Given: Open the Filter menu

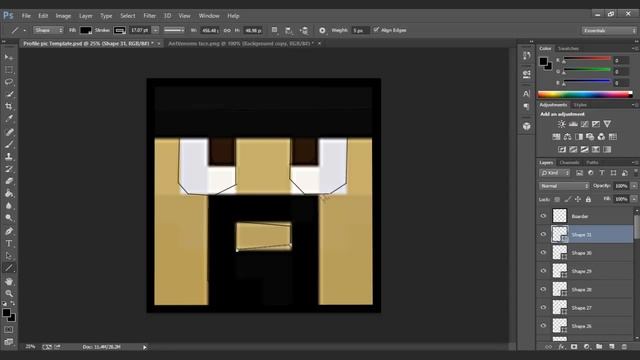Looking at the screenshot, I should click(149, 16).
